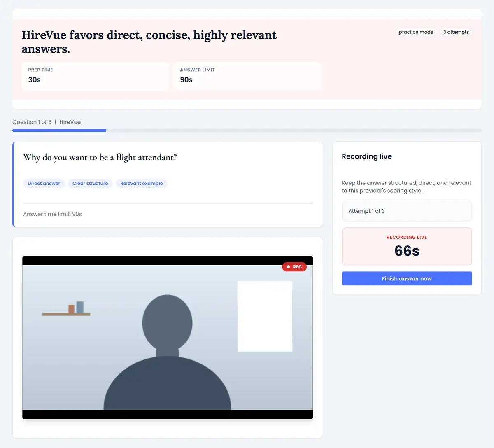Click the Relevant example tag

click(x=142, y=183)
